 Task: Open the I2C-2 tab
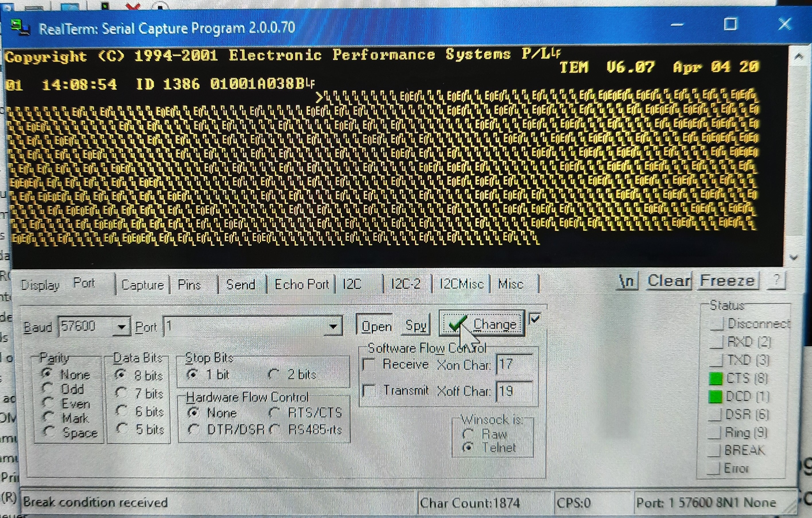click(406, 284)
